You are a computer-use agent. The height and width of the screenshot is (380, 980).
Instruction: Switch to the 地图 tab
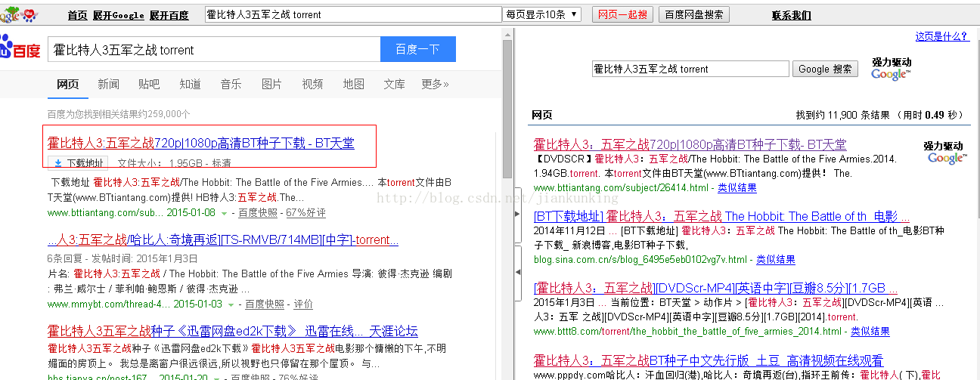(353, 84)
